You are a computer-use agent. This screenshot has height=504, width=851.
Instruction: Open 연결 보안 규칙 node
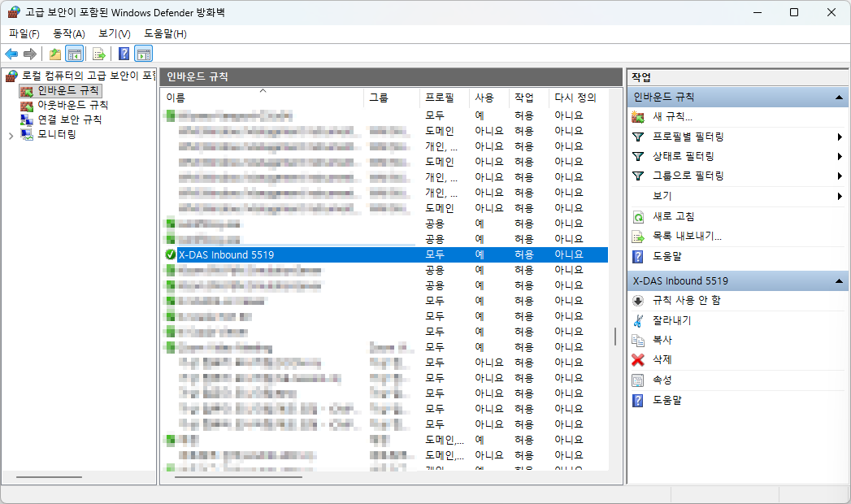pos(69,119)
